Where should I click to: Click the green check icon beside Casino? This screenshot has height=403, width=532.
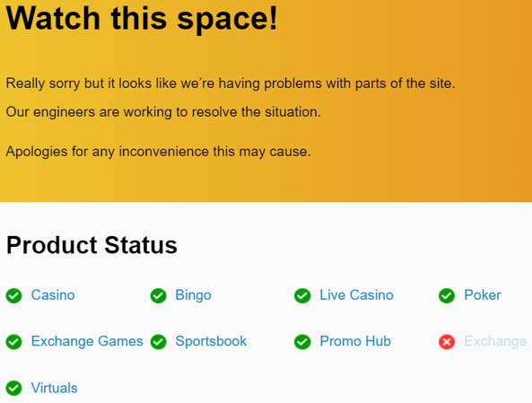click(x=14, y=295)
